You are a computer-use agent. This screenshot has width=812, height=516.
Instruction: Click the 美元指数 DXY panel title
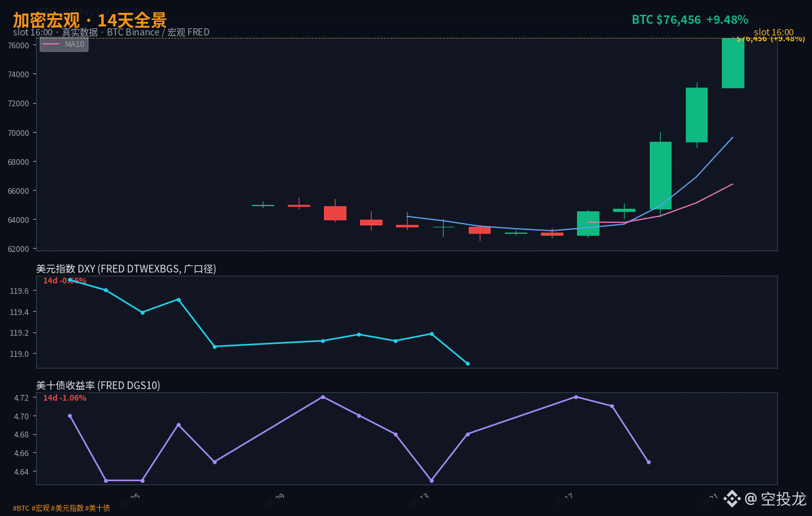click(126, 269)
